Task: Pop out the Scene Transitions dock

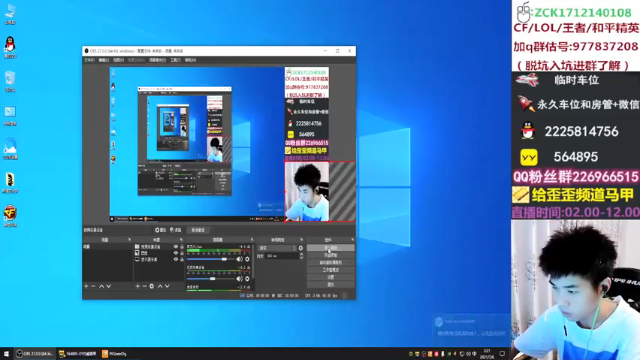Action: [x=301, y=240]
